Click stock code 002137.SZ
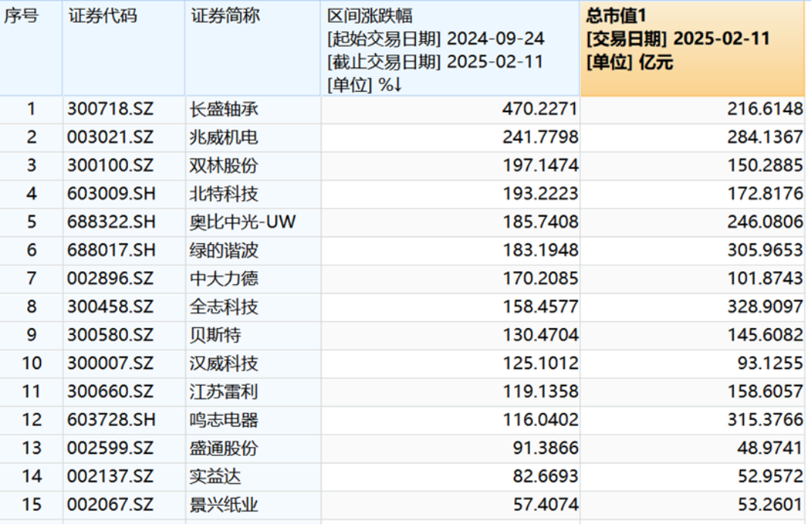The height and width of the screenshot is (525, 812). pos(111,476)
